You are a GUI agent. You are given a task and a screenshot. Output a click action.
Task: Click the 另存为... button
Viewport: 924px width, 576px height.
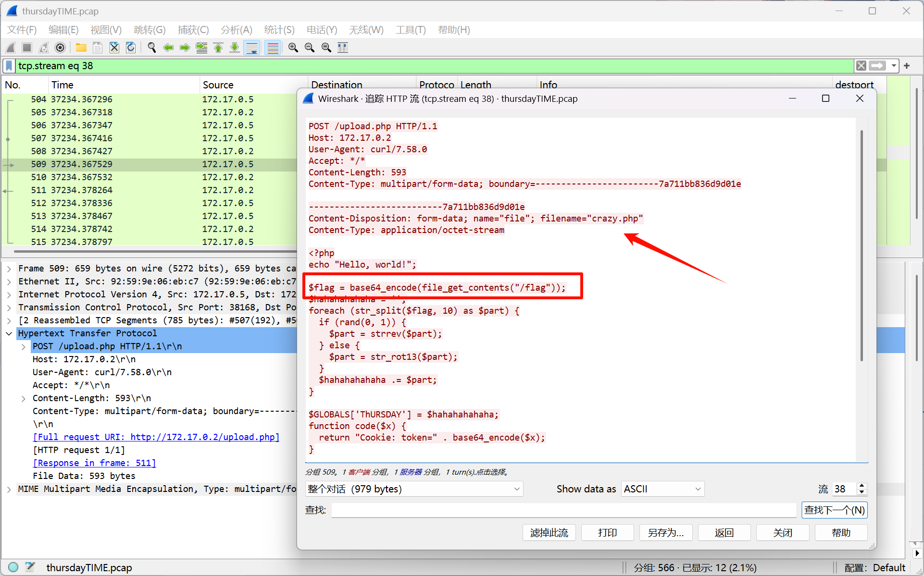(665, 533)
